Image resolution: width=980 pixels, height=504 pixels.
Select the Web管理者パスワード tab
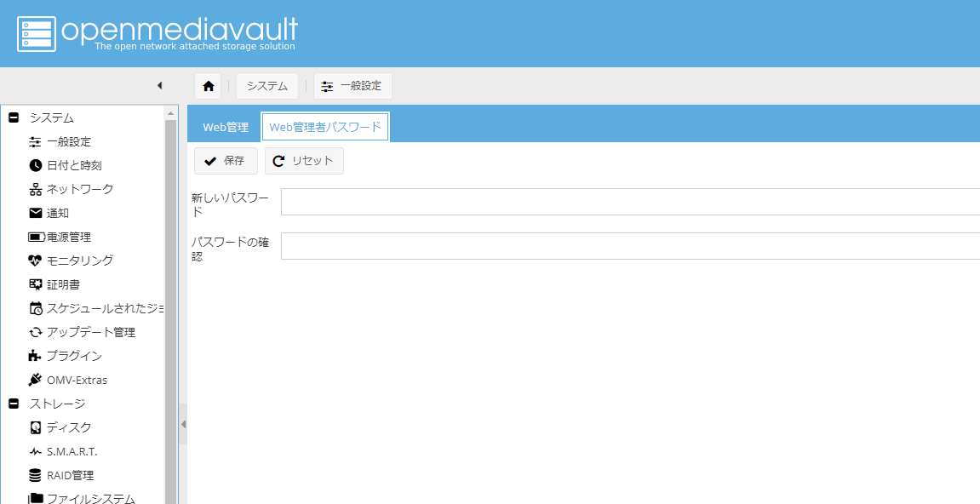point(325,127)
